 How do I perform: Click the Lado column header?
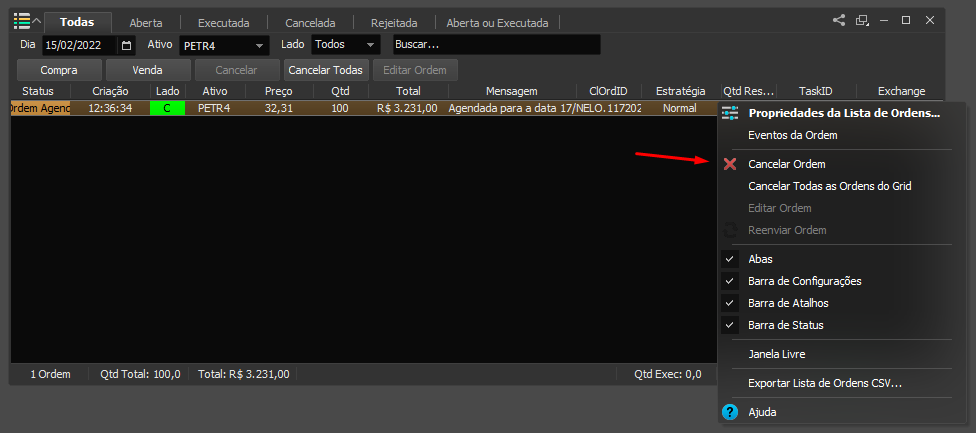point(167,91)
